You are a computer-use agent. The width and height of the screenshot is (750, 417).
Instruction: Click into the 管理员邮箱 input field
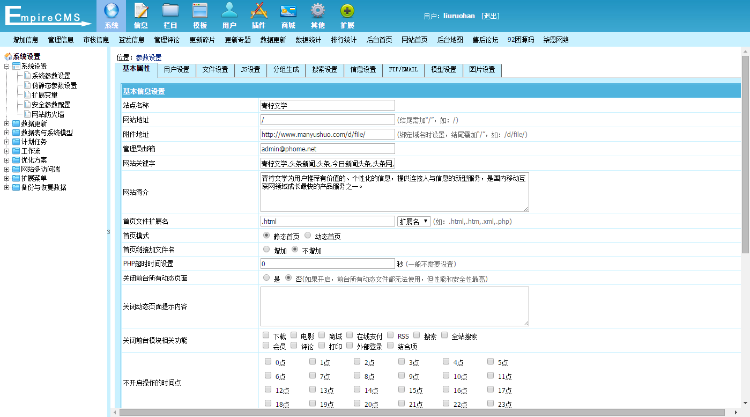coord(327,149)
